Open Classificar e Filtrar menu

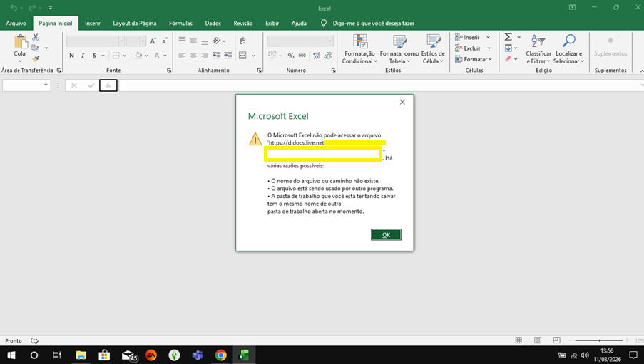point(538,49)
